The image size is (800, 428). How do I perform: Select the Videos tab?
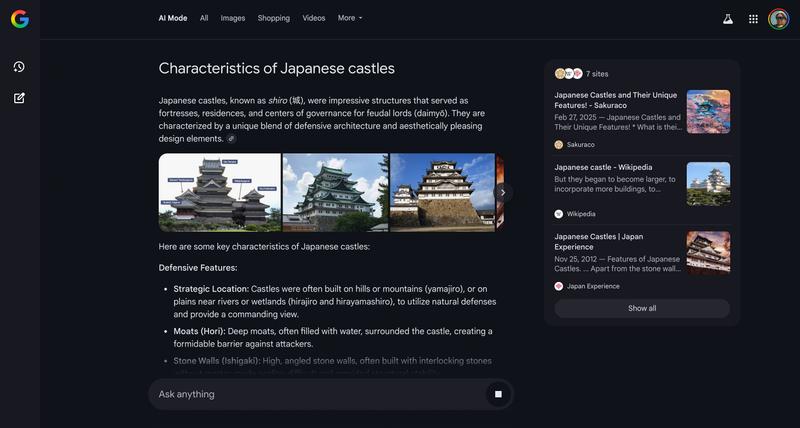[x=313, y=18]
